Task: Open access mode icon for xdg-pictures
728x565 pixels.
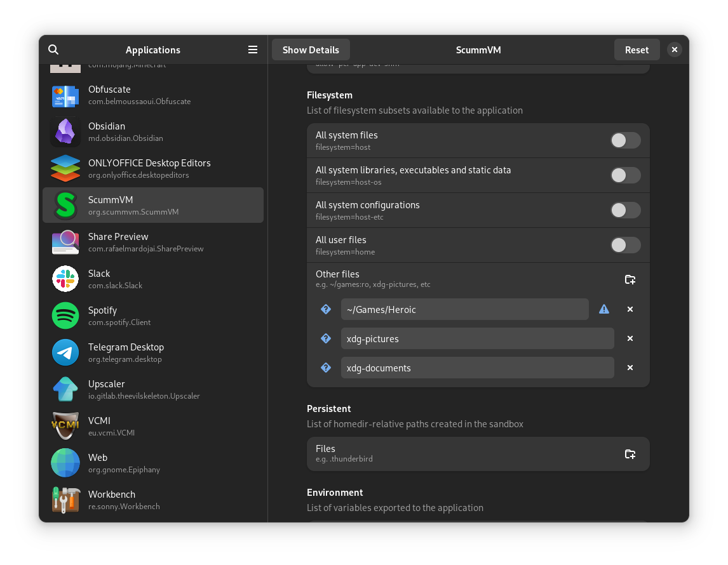Action: [x=326, y=338]
